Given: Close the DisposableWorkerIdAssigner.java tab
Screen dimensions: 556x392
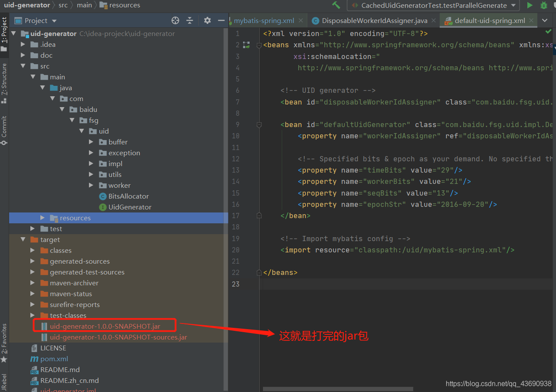Looking at the screenshot, I should click(x=434, y=20).
